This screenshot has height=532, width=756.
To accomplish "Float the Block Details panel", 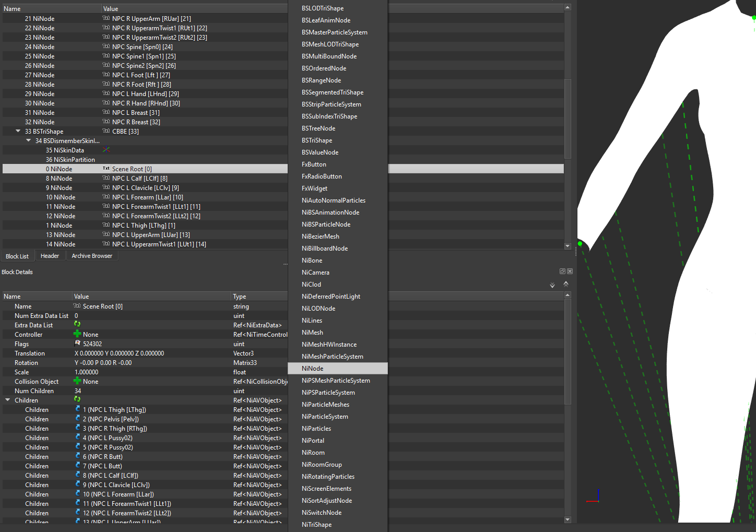I will (562, 271).
